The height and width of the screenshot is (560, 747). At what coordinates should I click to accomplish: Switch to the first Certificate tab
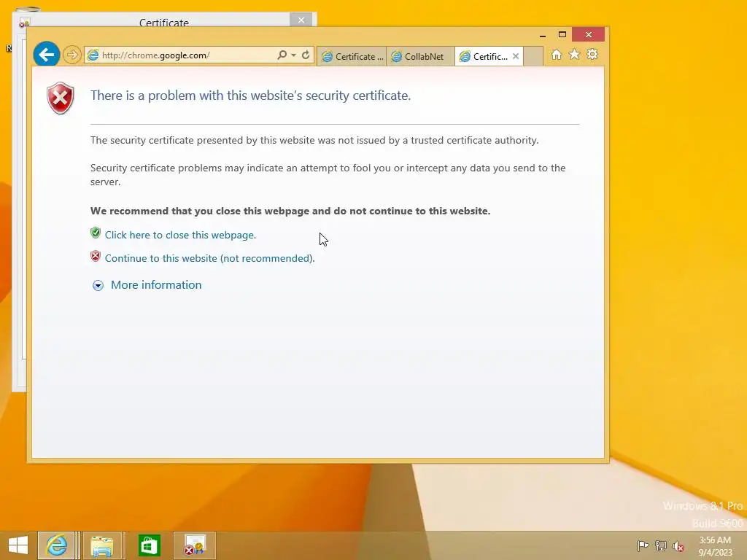352,56
